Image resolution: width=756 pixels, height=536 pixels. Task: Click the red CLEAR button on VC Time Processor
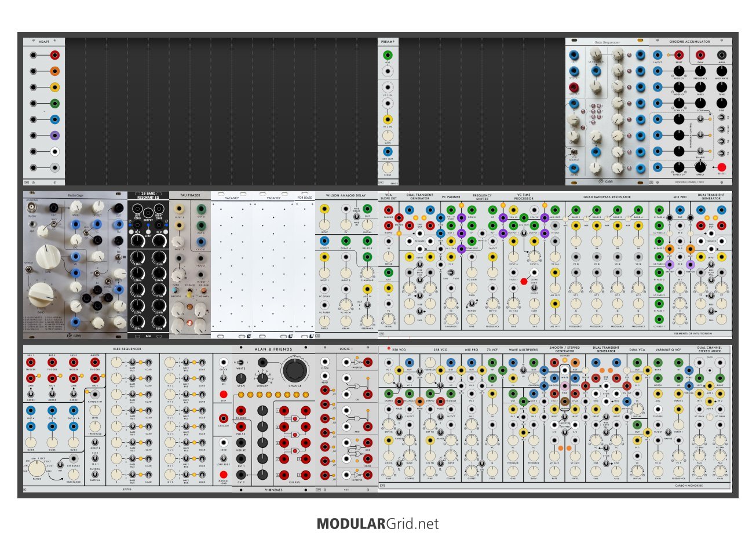pyautogui.click(x=524, y=282)
